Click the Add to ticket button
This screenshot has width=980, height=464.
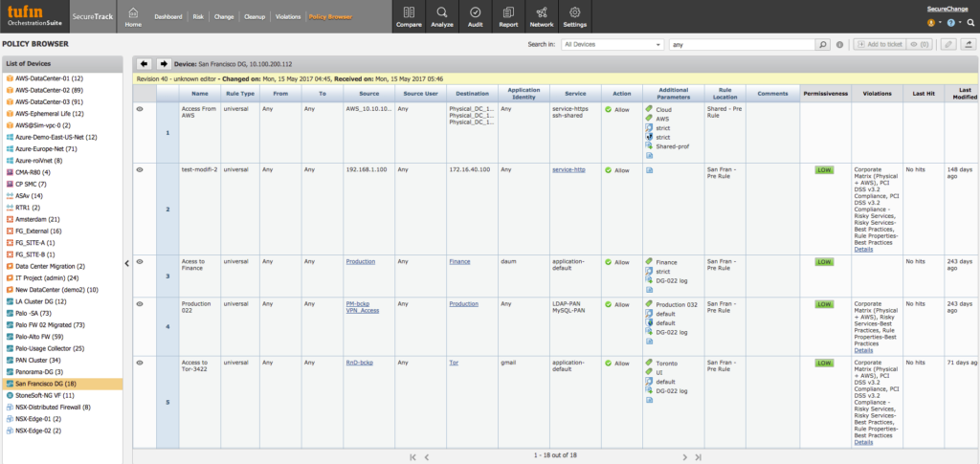(x=878, y=44)
